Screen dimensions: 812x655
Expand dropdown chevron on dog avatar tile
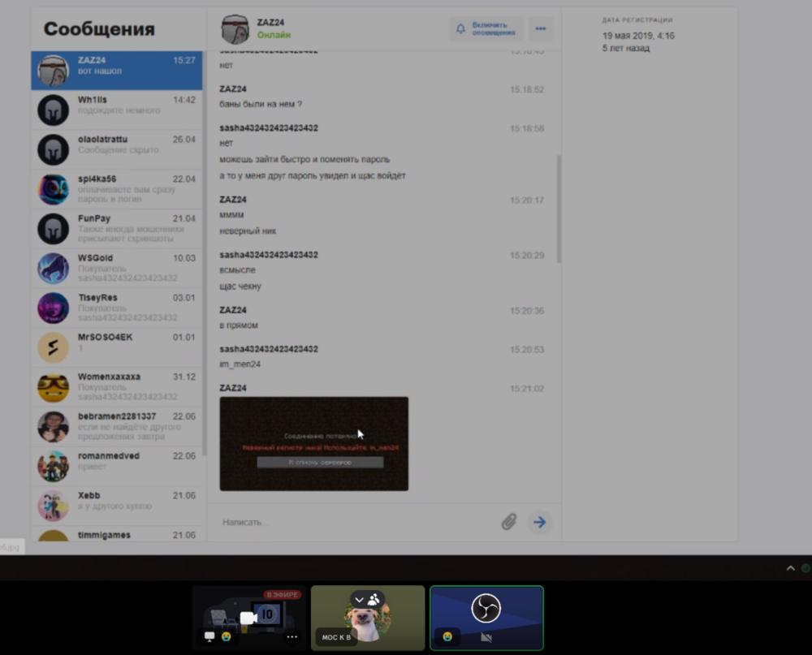(360, 600)
